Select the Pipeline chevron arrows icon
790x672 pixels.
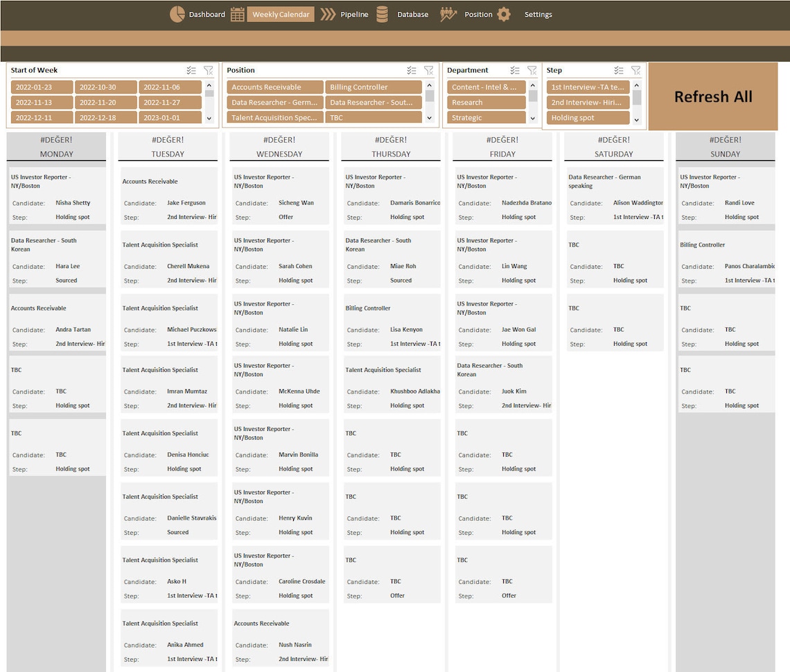click(x=327, y=13)
